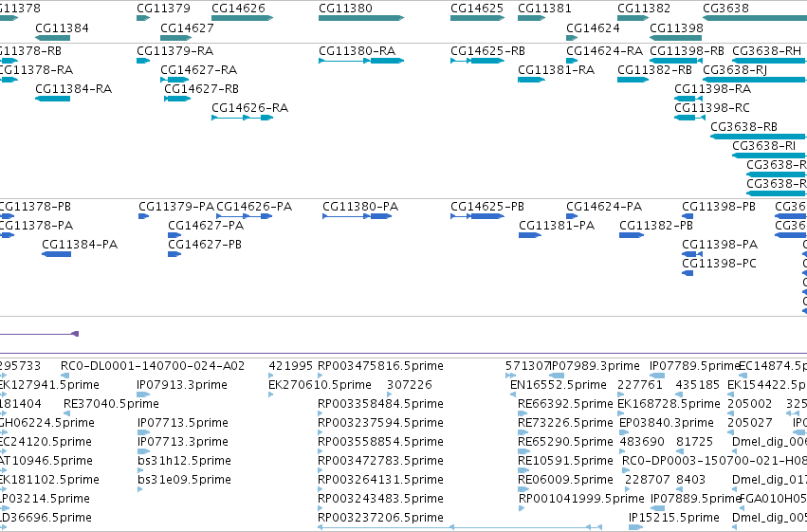Click the EK168728.5prime label
Viewport: 807px width, 532px height.
click(669, 404)
